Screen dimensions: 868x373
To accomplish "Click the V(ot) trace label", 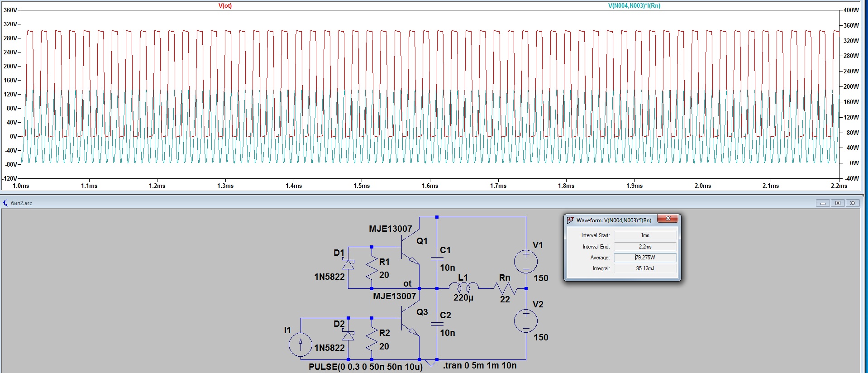I will 225,6.
